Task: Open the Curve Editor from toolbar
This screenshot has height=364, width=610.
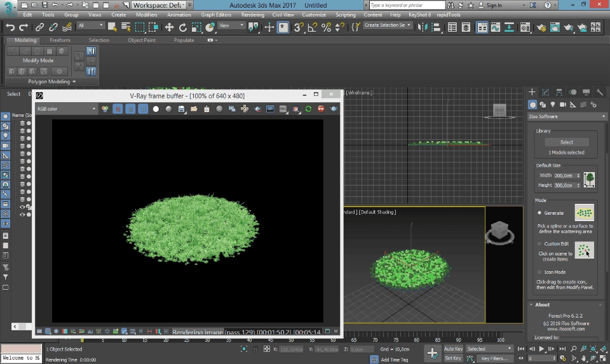Action: tap(495, 27)
